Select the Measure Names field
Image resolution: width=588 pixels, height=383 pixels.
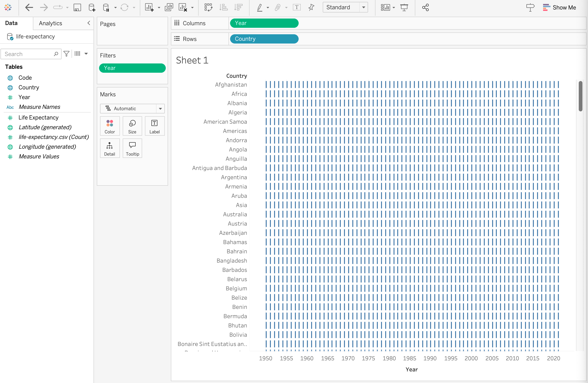tap(40, 107)
